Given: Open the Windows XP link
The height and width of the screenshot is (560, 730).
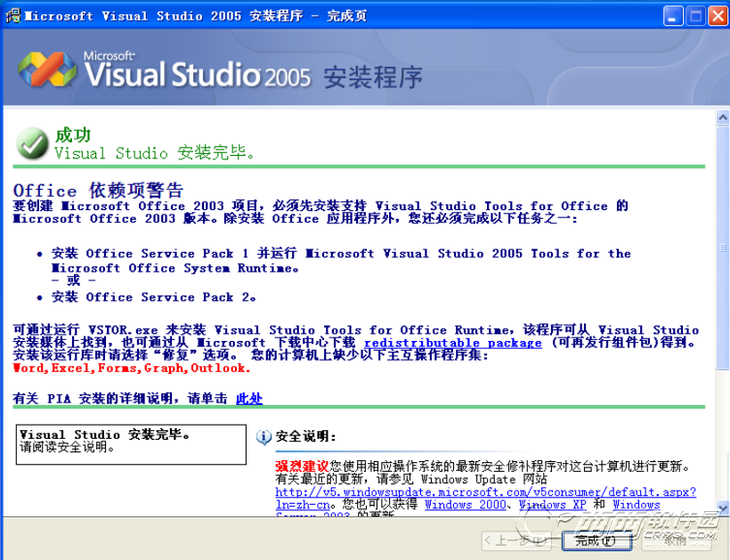Looking at the screenshot, I should point(553,505).
